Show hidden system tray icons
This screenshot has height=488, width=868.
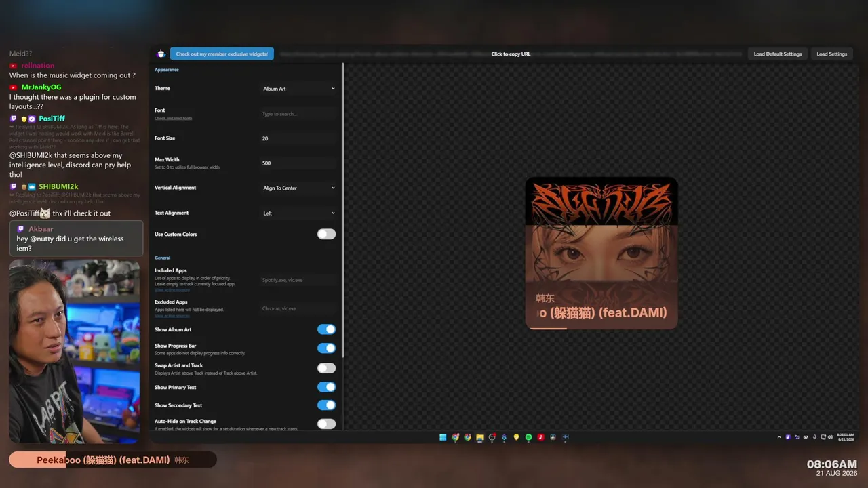point(779,437)
